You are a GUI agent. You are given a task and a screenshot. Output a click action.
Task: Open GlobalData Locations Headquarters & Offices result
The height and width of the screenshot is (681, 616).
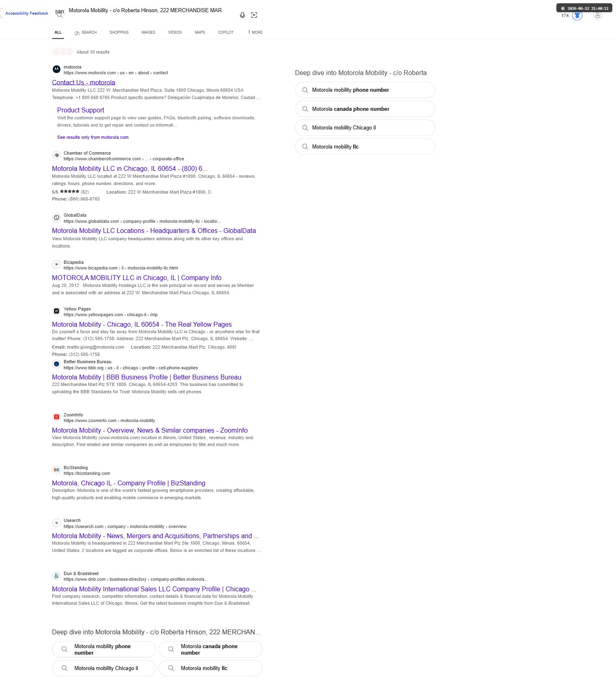[x=154, y=231]
